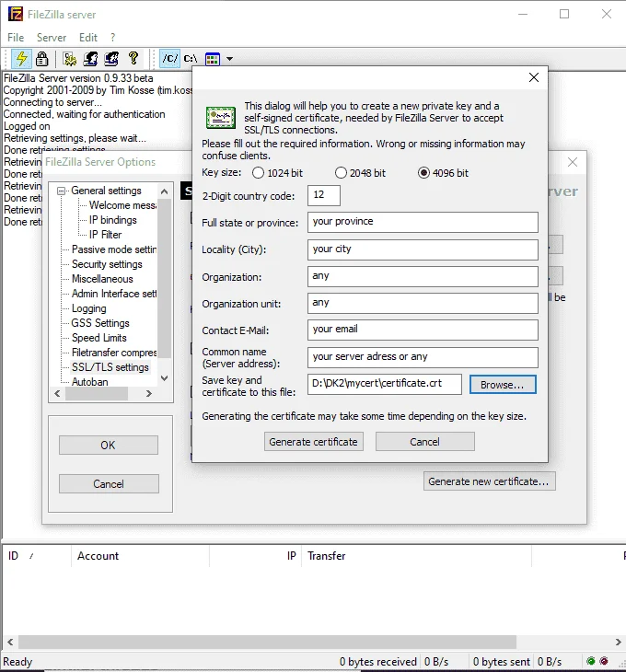Click the options tree scroll right arrow
Image resolution: width=626 pixels, height=672 pixels.
click(x=149, y=393)
